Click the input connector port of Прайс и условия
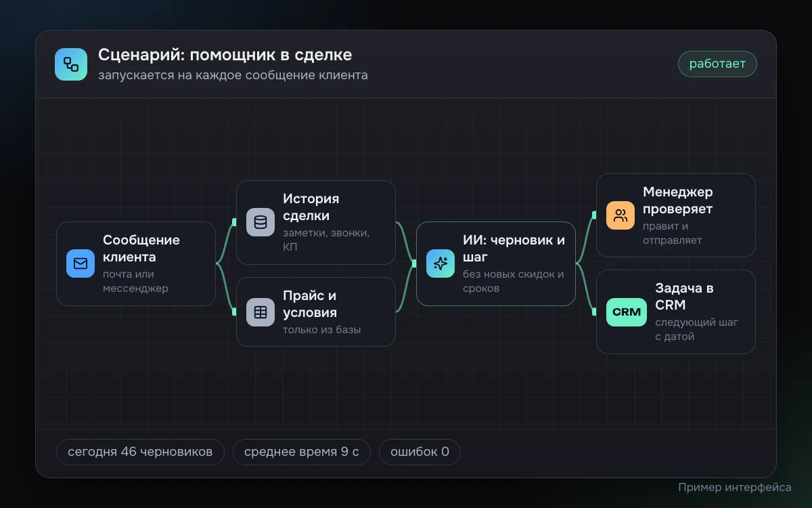 234,312
